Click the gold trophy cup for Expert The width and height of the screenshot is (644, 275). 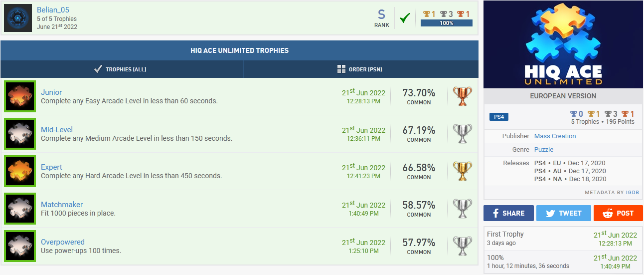point(462,171)
